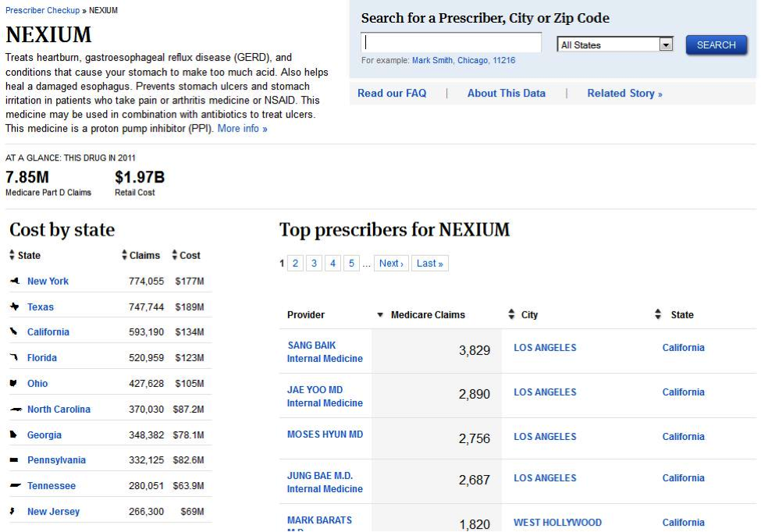Image resolution: width=761 pixels, height=532 pixels.
Task: Click the New York state shape icon
Action: pos(15,281)
